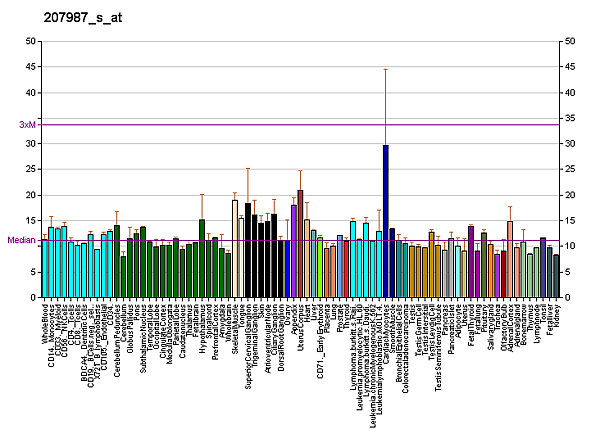
Task: Click the 50 tick on left y-axis
Action: 30,41
